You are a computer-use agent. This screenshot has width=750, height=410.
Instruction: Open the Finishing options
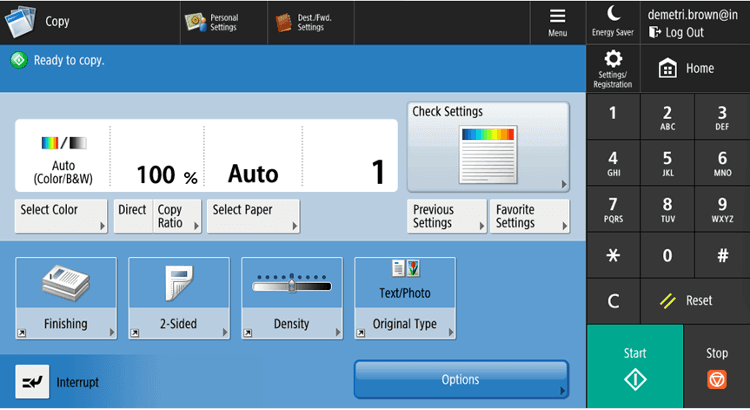pyautogui.click(x=66, y=299)
